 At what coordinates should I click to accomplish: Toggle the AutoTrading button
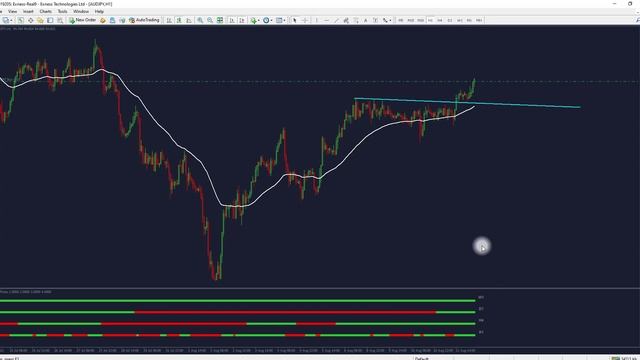(144, 20)
